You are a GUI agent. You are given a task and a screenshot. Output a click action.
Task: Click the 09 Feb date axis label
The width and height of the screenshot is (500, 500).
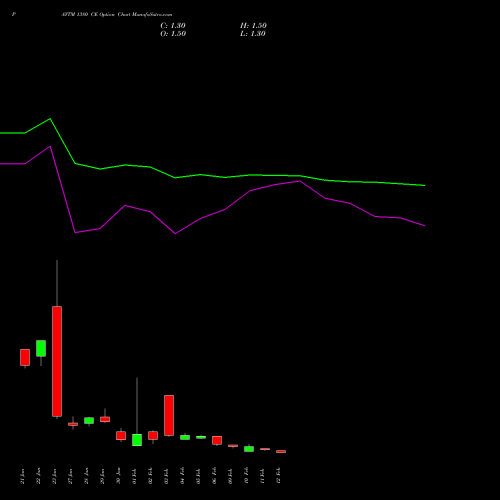(x=230, y=476)
